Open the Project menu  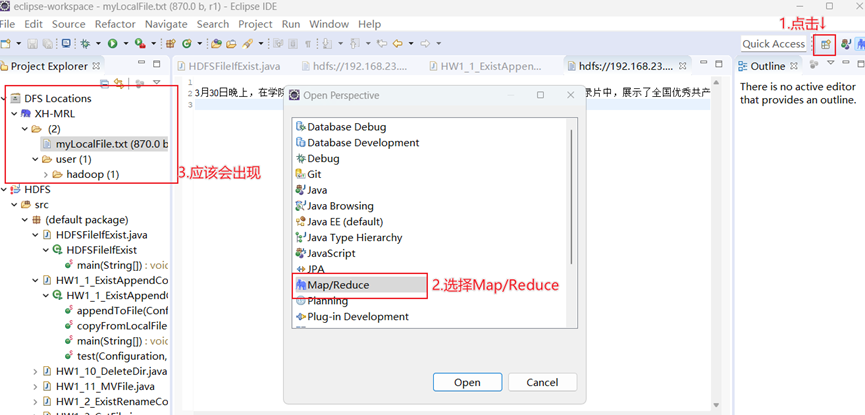pyautogui.click(x=255, y=24)
